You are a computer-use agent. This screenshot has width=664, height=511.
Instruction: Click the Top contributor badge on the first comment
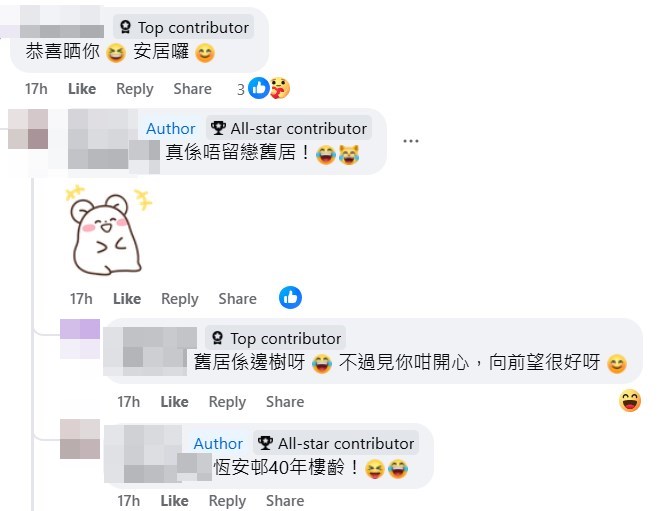(x=184, y=27)
